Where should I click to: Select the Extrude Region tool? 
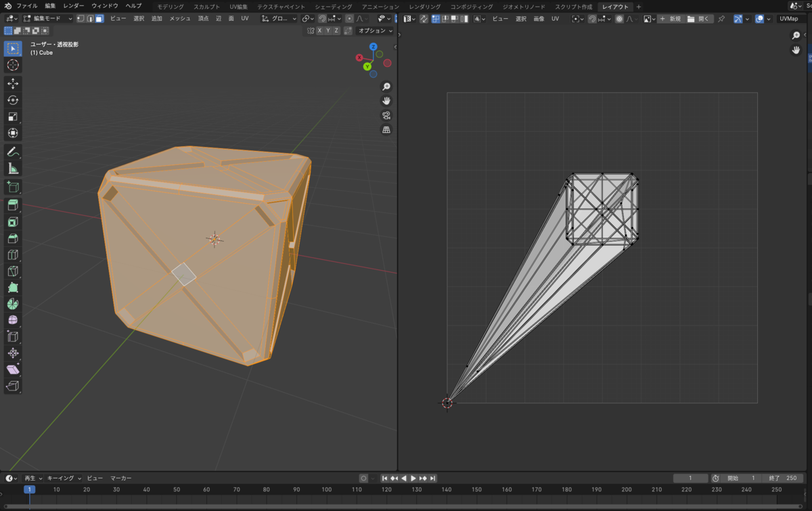13,204
